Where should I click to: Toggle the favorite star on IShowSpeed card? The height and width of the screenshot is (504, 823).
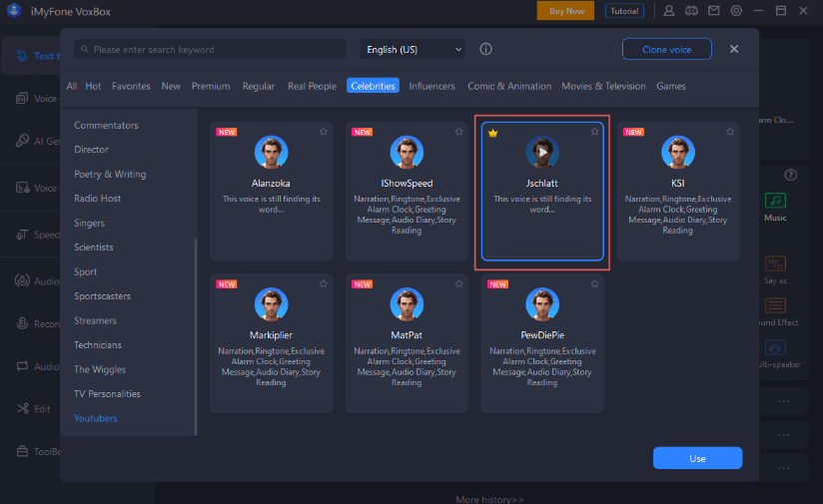tap(458, 132)
